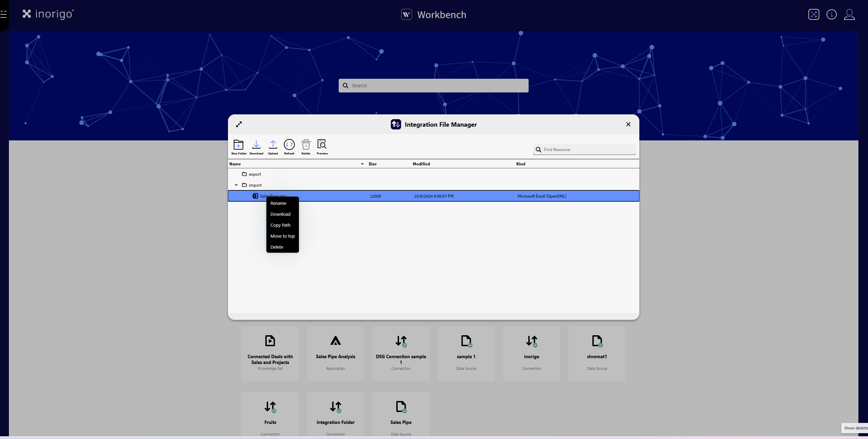868x439 pixels.
Task: Open the Sales Pipe Analysis application tile
Action: click(x=335, y=353)
